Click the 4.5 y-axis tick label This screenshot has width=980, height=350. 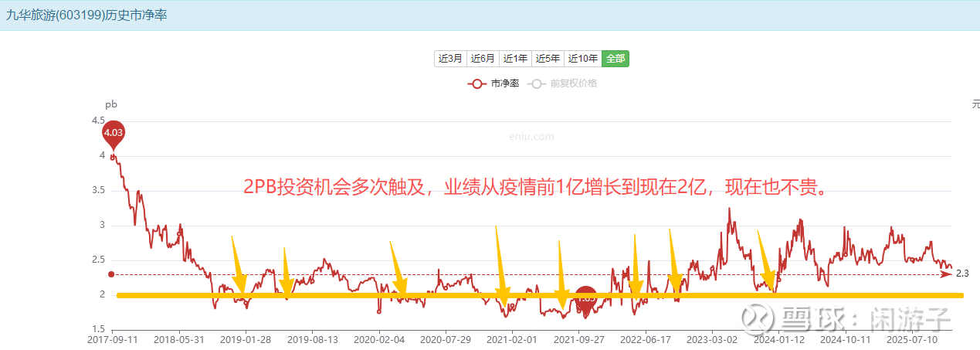coord(98,121)
